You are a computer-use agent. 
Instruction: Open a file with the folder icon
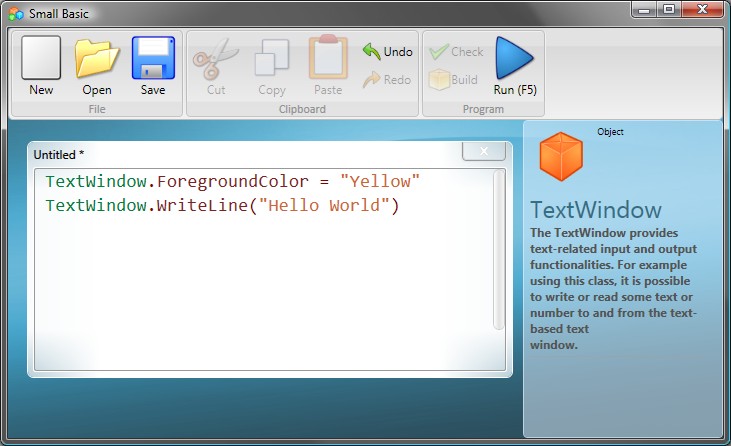click(x=97, y=66)
